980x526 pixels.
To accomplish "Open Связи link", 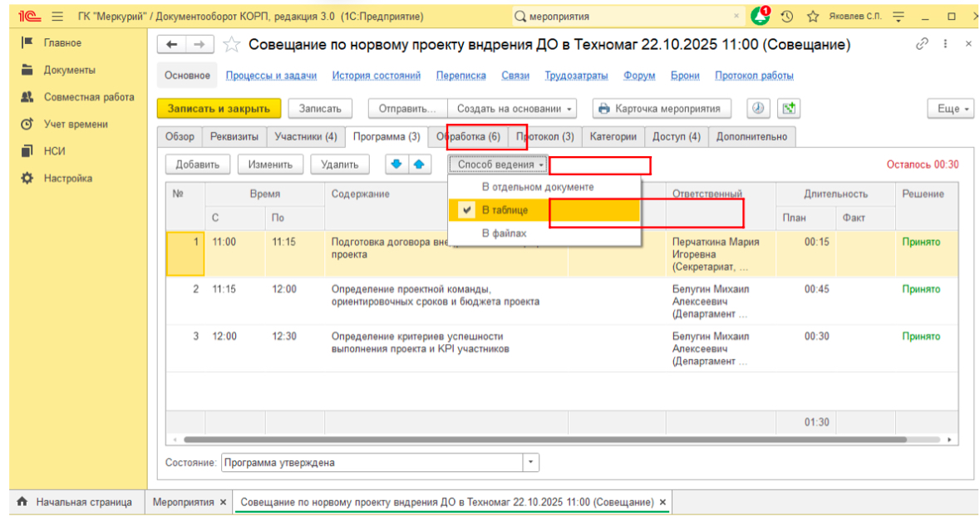I will tap(515, 76).
